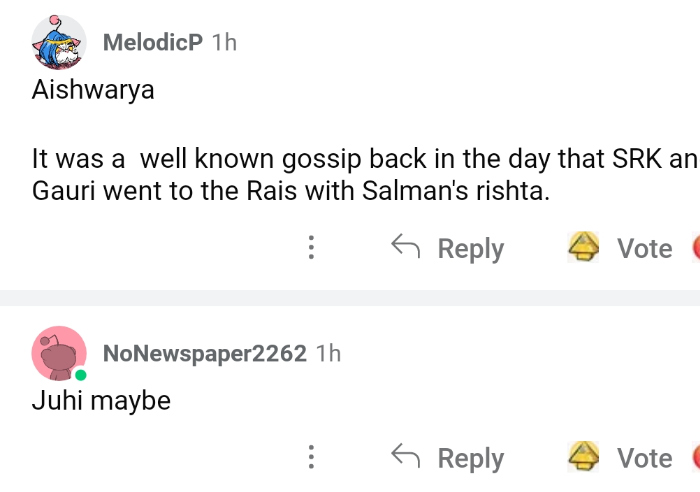Image resolution: width=700 pixels, height=492 pixels.
Task: Upvote MelodicP's comment with the arrow icon
Action: [583, 247]
